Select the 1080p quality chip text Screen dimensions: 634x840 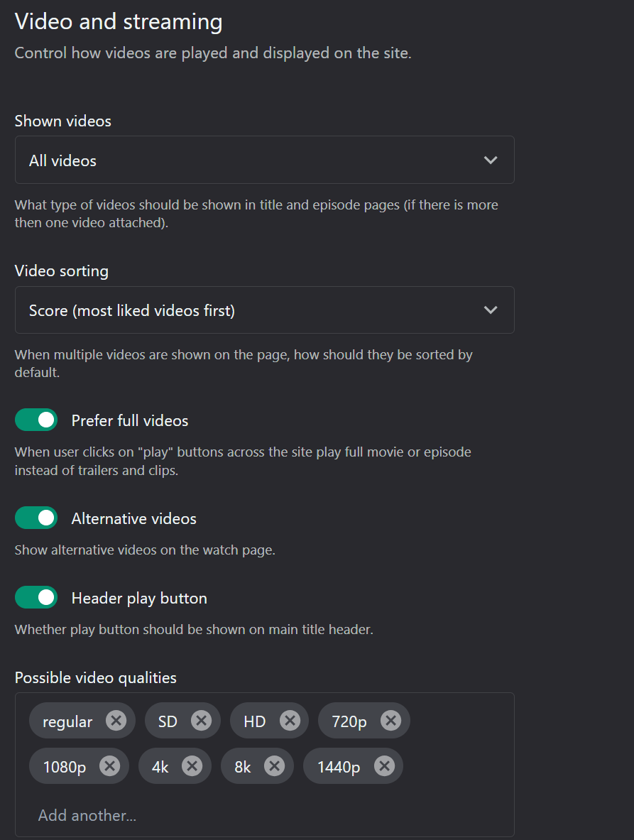pos(65,767)
